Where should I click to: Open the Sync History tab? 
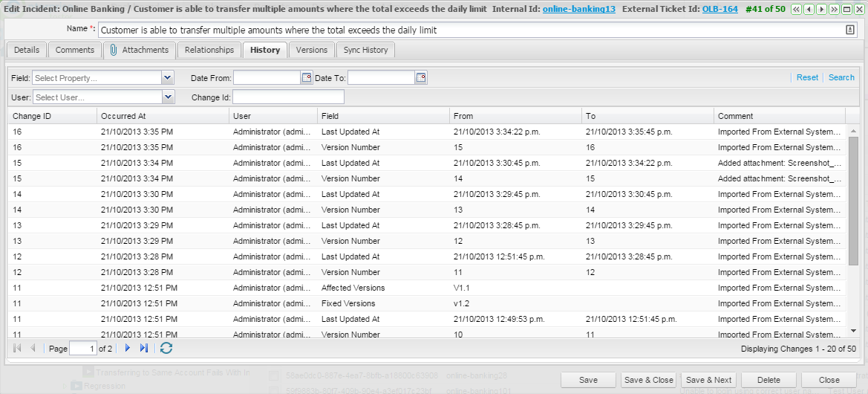coord(365,50)
